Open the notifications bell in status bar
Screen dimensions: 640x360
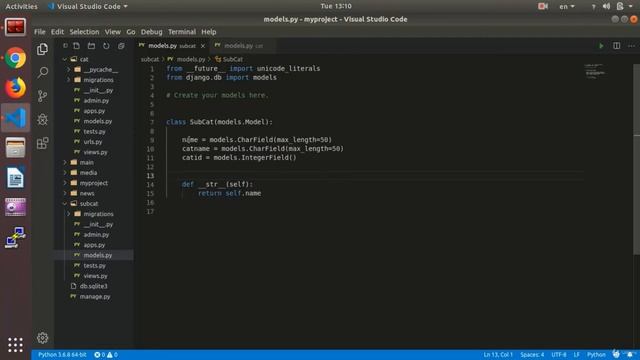pos(631,354)
